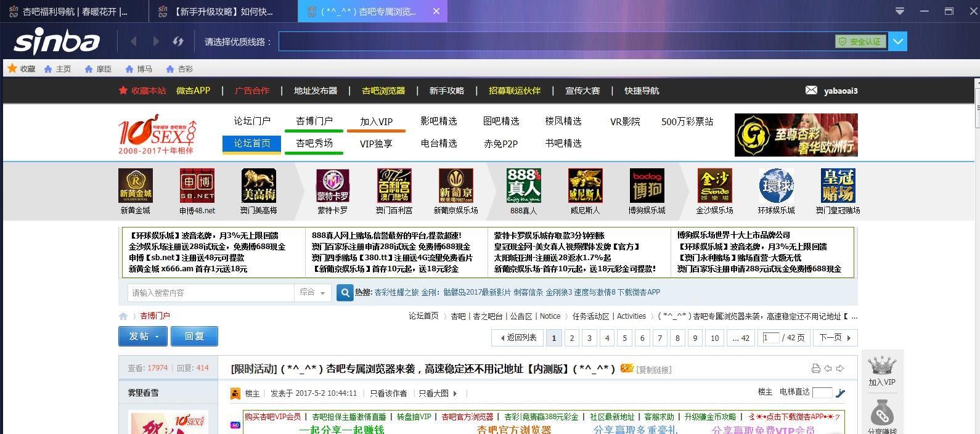980x434 pixels.
Task: Click the 888真人 icon
Action: pyautogui.click(x=524, y=186)
